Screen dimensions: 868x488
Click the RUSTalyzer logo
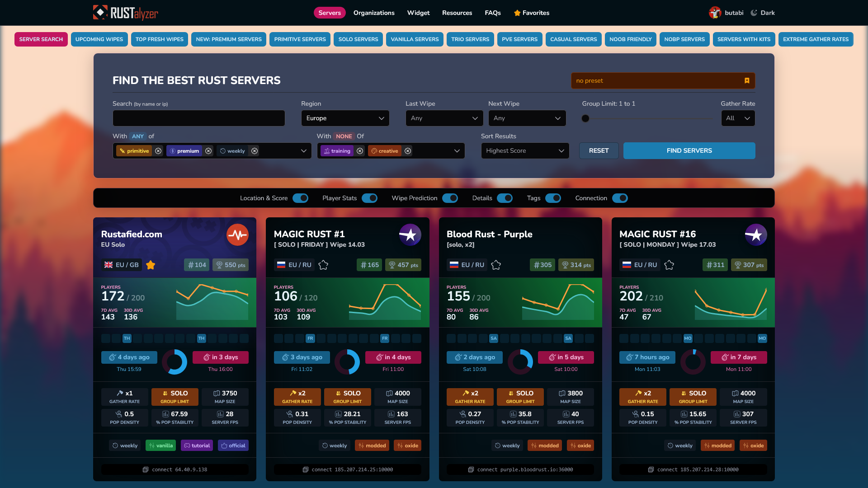(x=126, y=13)
